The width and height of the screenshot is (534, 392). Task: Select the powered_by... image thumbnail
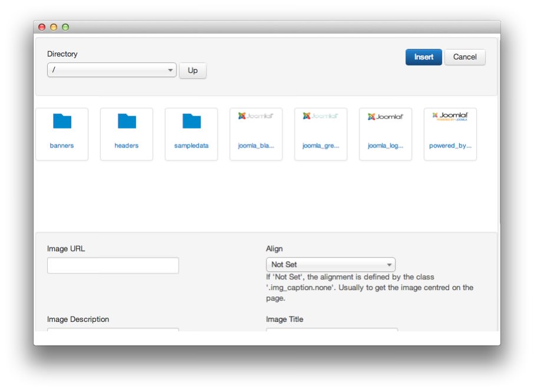coord(450,117)
